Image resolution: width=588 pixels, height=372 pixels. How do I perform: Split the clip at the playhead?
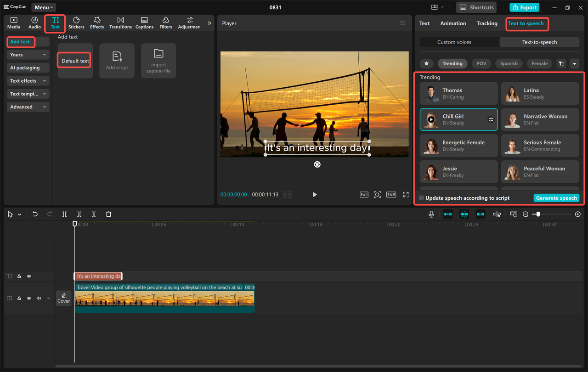tap(64, 214)
